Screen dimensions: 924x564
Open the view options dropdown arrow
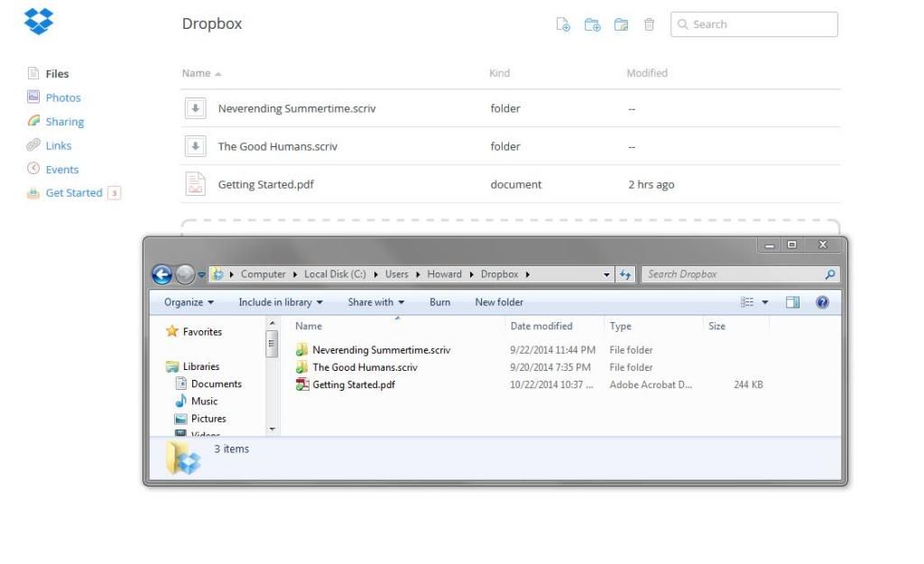765,302
